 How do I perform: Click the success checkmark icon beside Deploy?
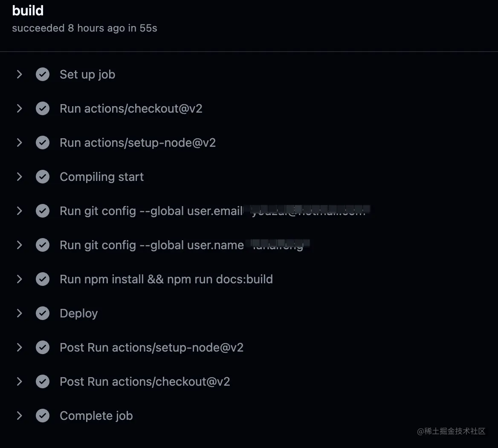click(x=43, y=313)
